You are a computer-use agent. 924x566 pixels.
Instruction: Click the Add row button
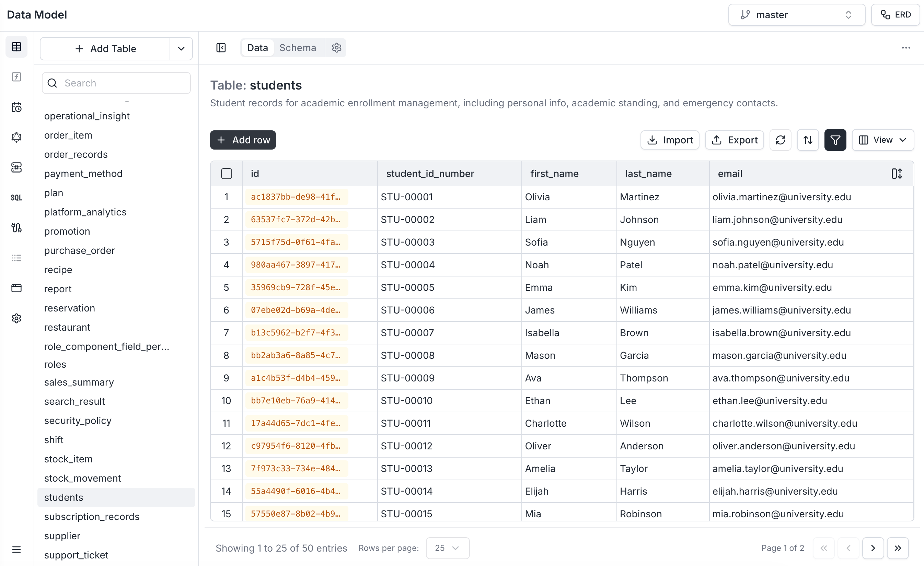tap(243, 140)
